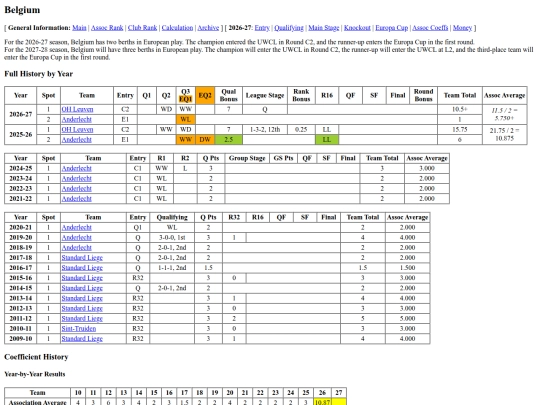540x405 pixels.
Task: Open Standard Liege link in 2014-15 row
Action: pos(82,288)
